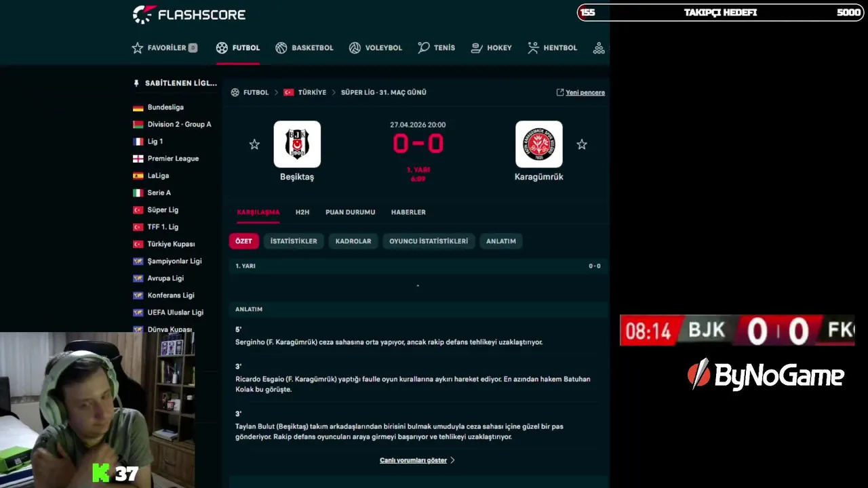The height and width of the screenshot is (488, 868).
Task: Click the Italy flag beside Serie A
Action: coord(138,193)
